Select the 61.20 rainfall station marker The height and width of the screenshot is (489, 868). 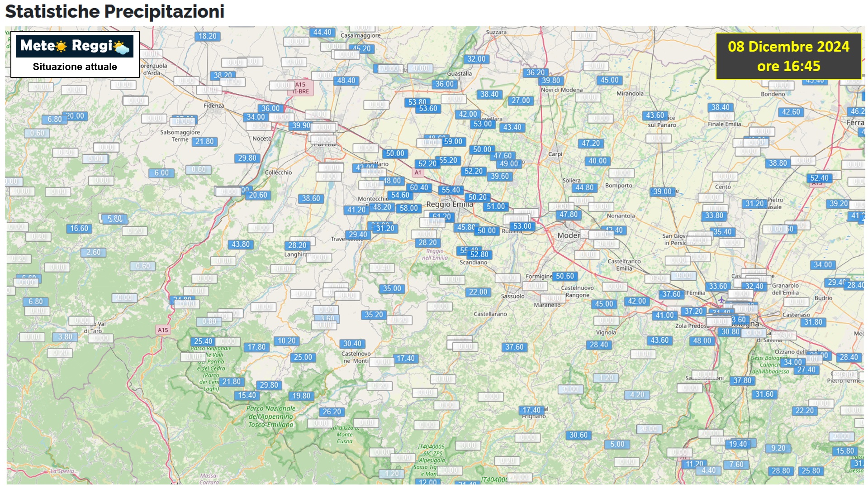click(x=442, y=216)
